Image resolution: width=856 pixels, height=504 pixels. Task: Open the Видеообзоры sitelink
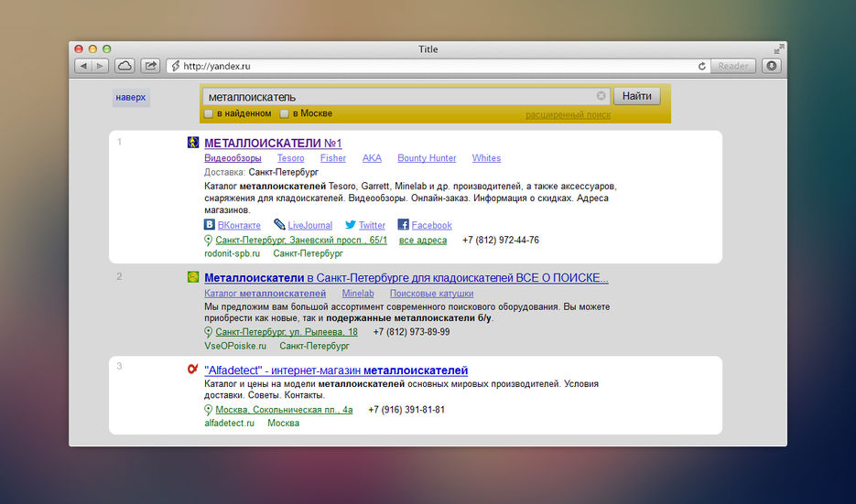(233, 158)
